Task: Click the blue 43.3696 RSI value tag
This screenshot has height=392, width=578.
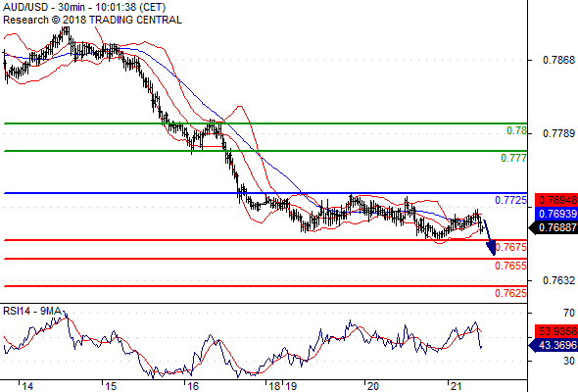Action: 554,346
